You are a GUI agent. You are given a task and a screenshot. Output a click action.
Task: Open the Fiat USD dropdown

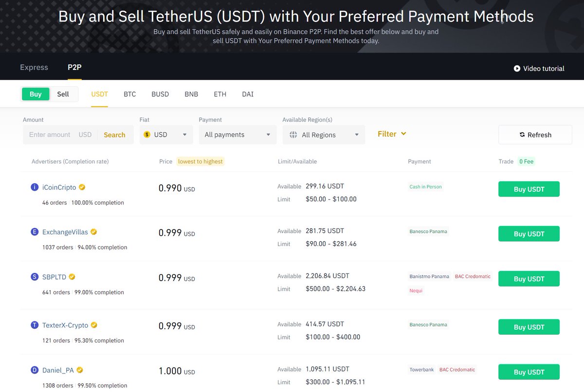pyautogui.click(x=166, y=135)
